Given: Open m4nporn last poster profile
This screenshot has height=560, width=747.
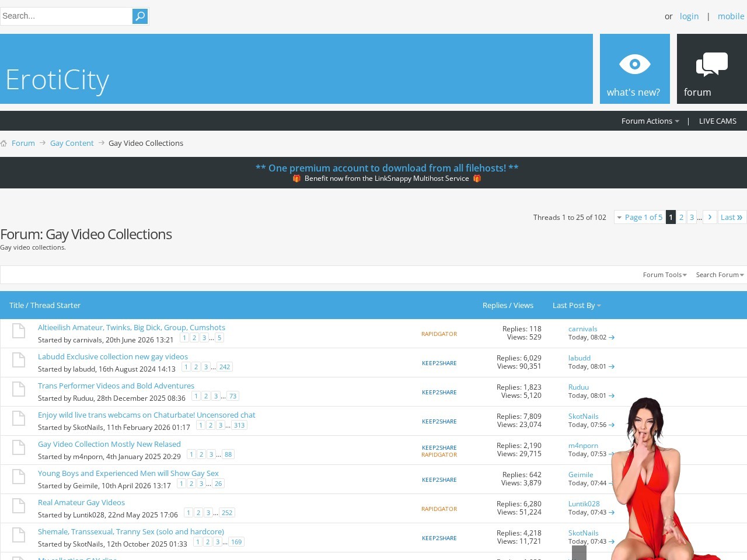Looking at the screenshot, I should click(x=583, y=446).
